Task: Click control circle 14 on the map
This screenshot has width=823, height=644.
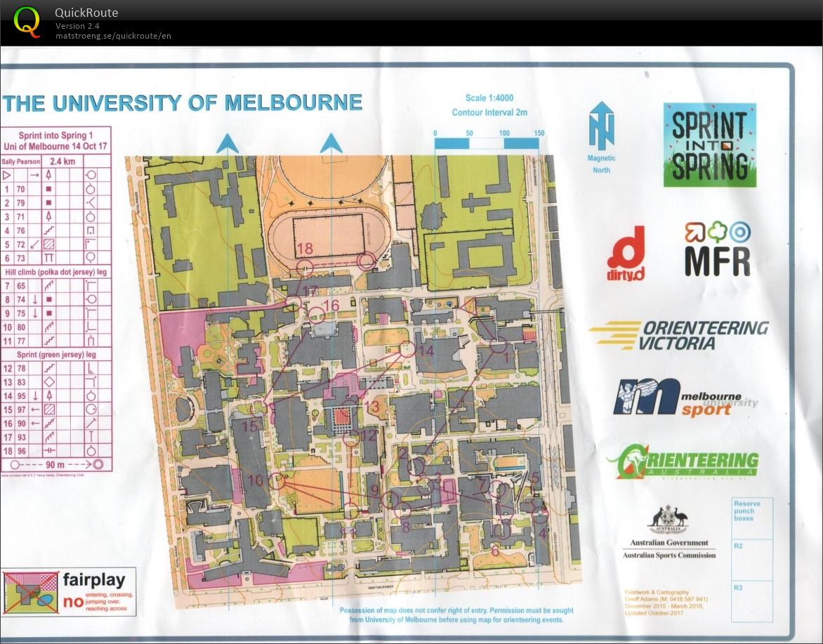Action: pos(407,348)
